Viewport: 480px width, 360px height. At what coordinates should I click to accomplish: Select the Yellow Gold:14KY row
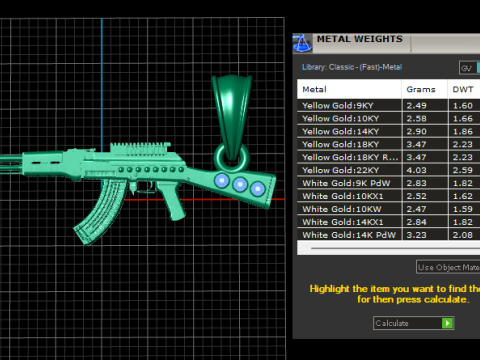pos(389,132)
